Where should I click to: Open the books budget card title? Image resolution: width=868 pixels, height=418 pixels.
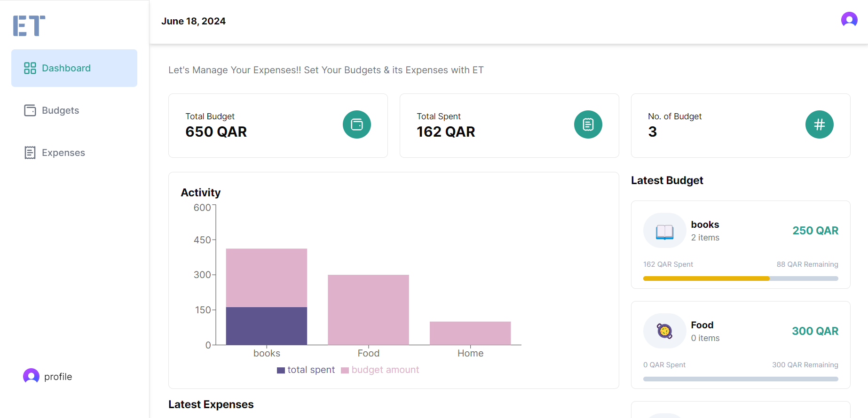click(x=705, y=224)
